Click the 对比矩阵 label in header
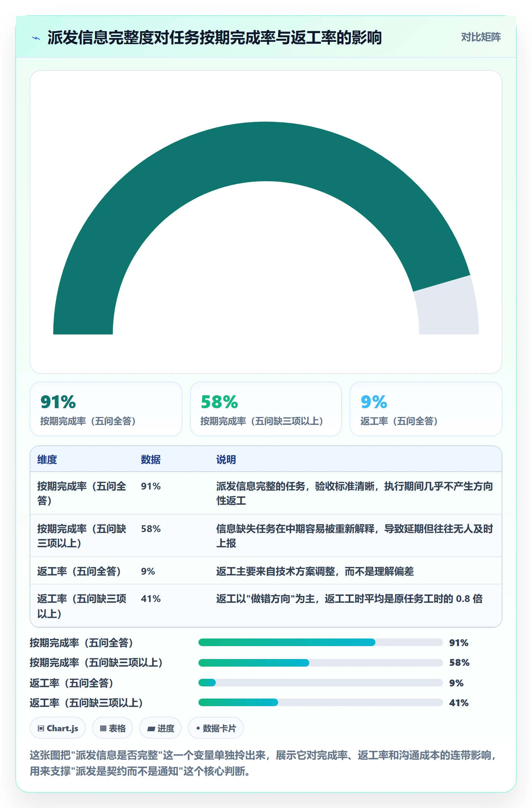Screen dimensions: 532x808 pyautogui.click(x=481, y=37)
